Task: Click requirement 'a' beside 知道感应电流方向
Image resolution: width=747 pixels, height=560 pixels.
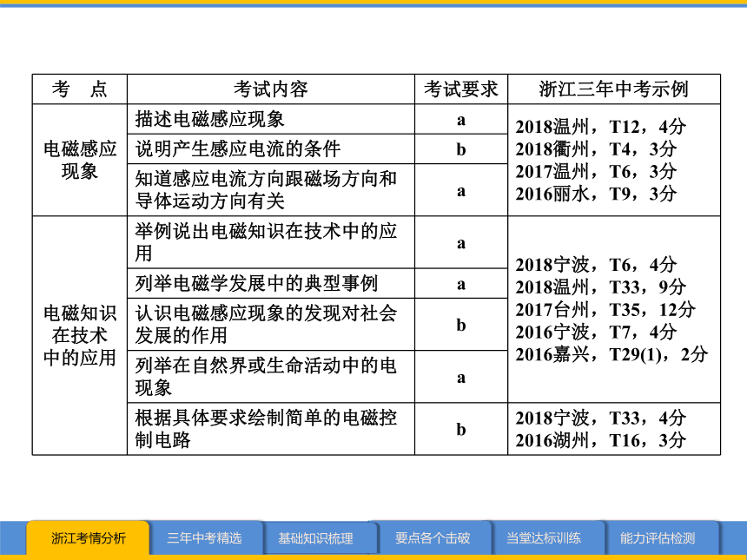Action: 461,191
